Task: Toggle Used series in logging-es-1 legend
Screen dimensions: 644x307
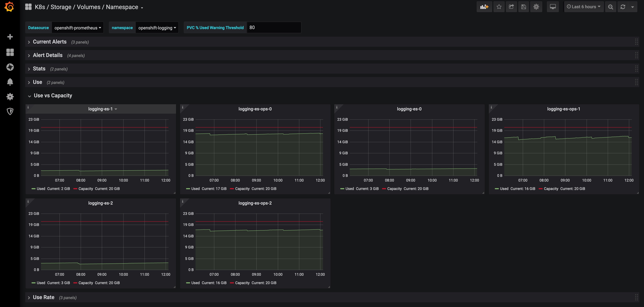Action: (x=41, y=189)
